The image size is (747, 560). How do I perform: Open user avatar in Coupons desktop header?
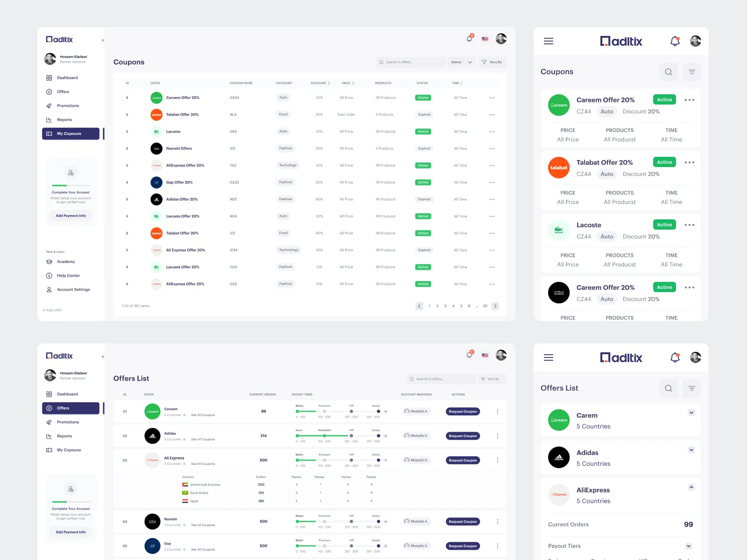501,39
